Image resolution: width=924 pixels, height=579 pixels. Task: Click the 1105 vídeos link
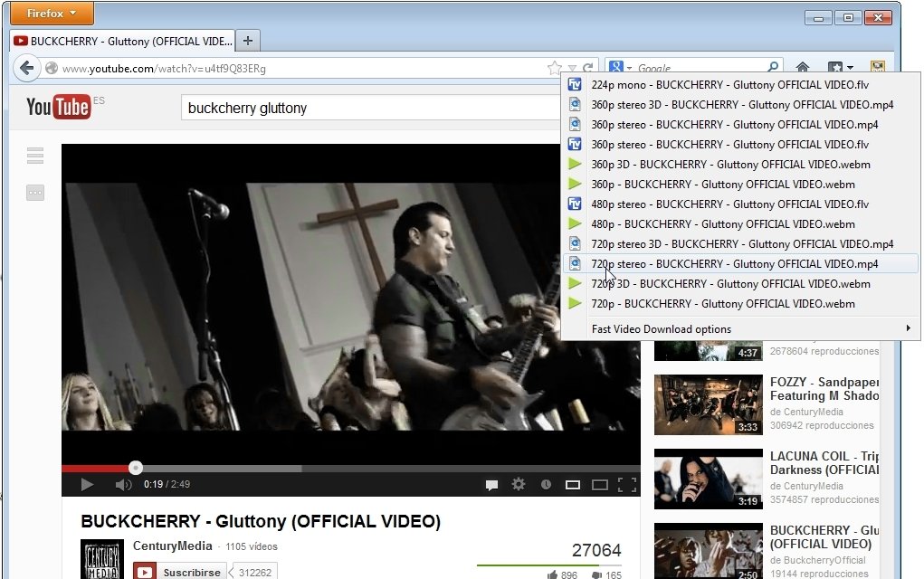pos(251,546)
